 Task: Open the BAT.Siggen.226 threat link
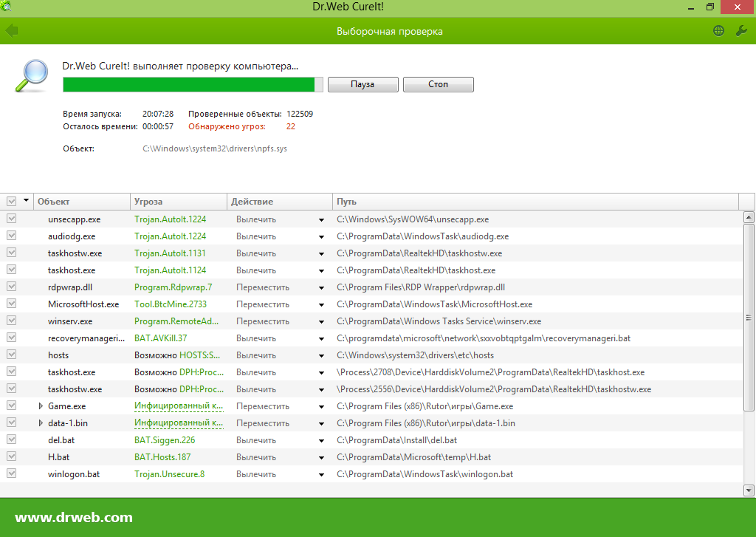click(165, 440)
